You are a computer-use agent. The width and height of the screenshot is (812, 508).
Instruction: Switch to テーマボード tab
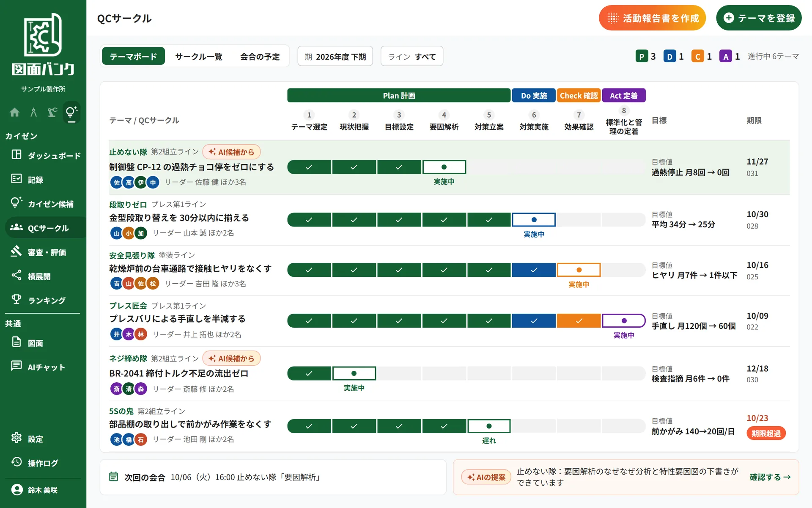pyautogui.click(x=133, y=56)
